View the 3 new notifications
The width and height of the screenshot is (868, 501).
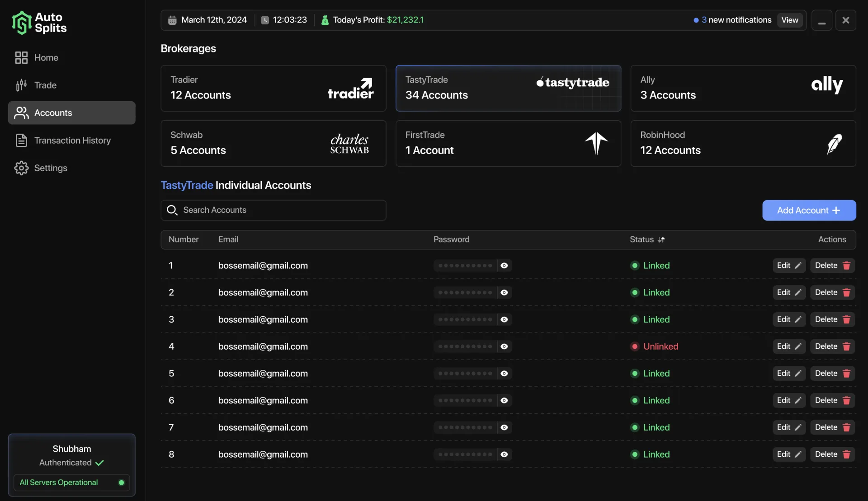(790, 20)
